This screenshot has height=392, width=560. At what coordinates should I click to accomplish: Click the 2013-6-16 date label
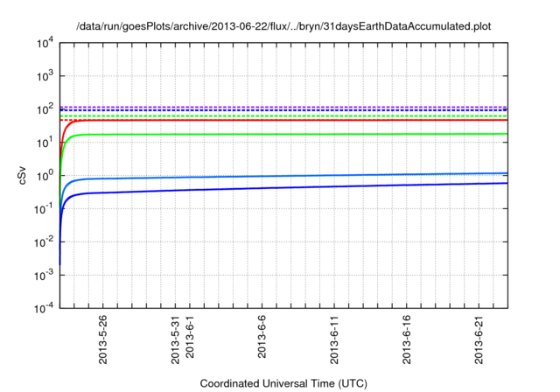(x=407, y=339)
